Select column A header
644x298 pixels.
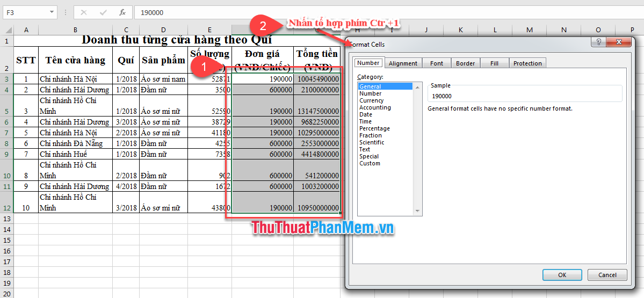click(x=26, y=30)
